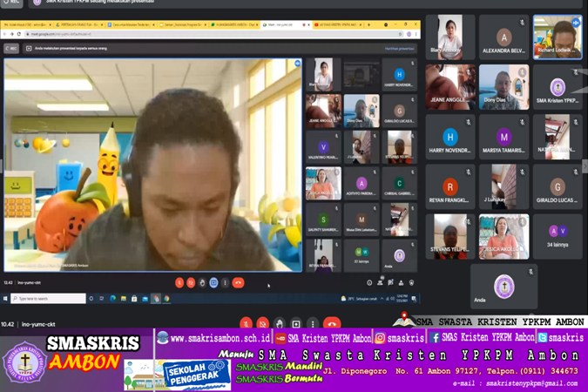Mute microphone in the shared-screen Meet controls
This screenshot has width=588, height=392.
[179, 283]
